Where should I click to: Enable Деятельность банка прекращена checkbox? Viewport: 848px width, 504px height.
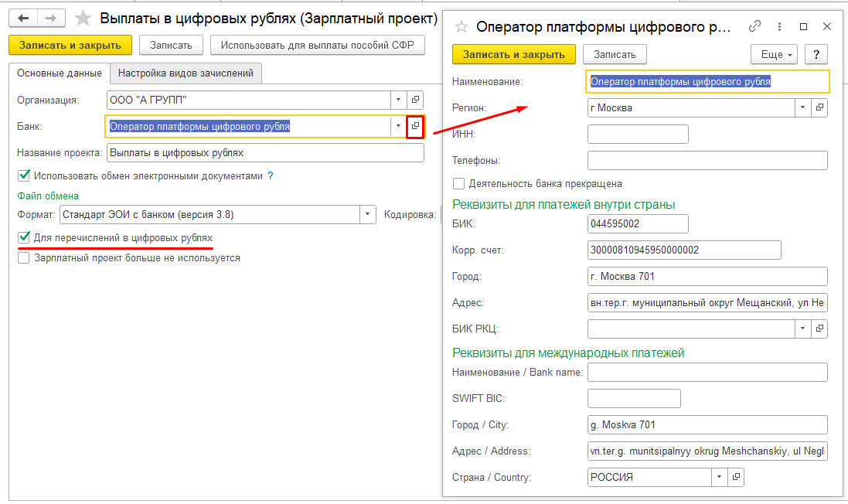coord(458,183)
